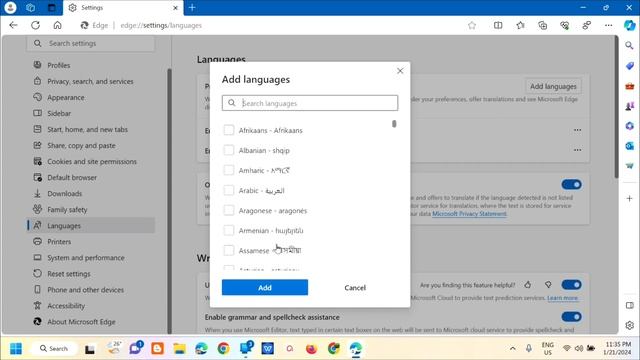Open sidebar search icon
The height and width of the screenshot is (360, 640).
pyautogui.click(x=629, y=45)
